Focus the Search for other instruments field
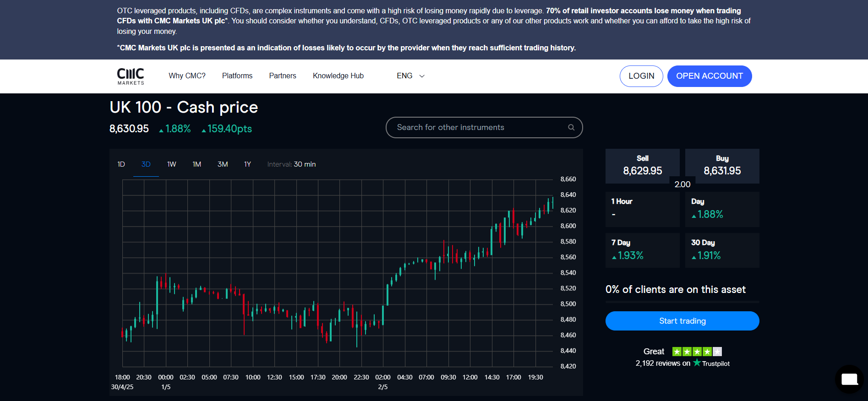Viewport: 868px width, 401px height. (476, 127)
